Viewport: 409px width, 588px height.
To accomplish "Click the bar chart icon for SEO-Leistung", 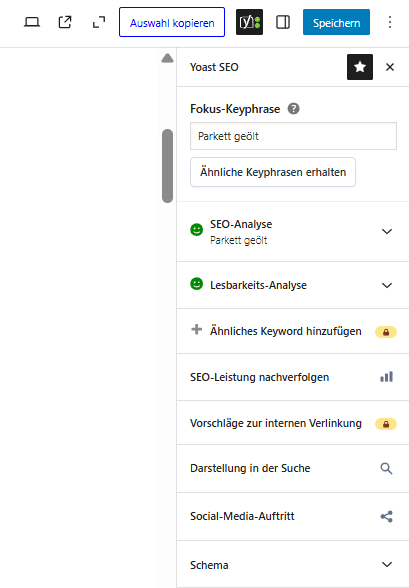I will 387,377.
